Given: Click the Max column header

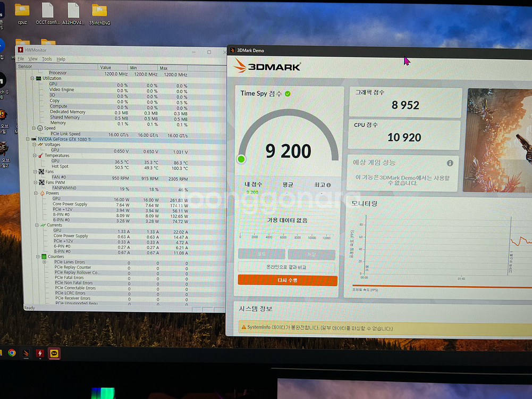Looking at the screenshot, I should [x=173, y=68].
